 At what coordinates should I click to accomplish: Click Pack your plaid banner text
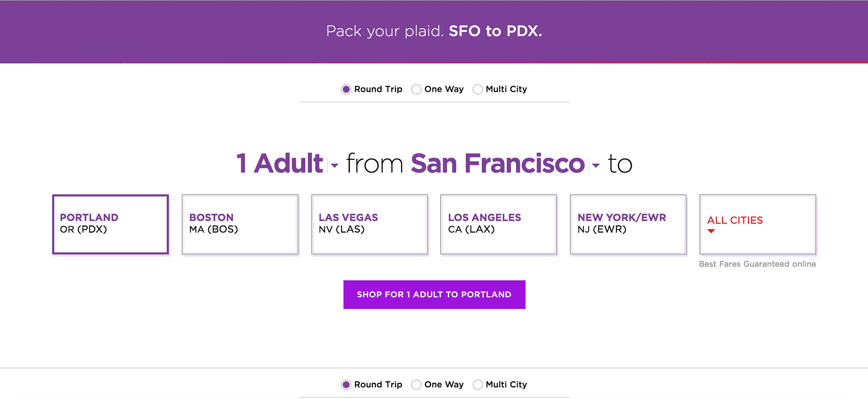384,31
